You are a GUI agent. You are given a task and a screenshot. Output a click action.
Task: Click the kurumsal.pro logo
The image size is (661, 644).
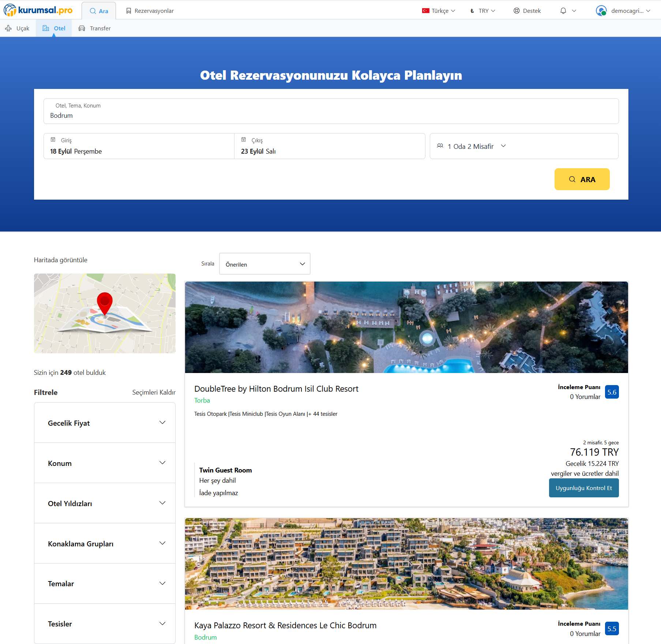tap(38, 10)
